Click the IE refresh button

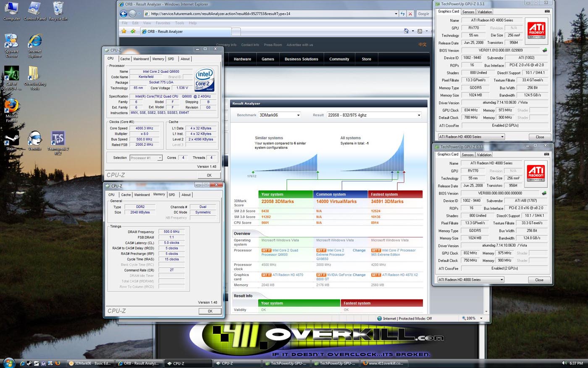coord(403,13)
